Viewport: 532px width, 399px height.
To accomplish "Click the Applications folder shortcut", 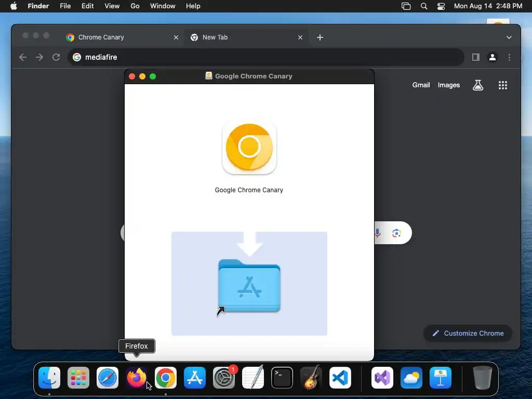I will (x=249, y=287).
